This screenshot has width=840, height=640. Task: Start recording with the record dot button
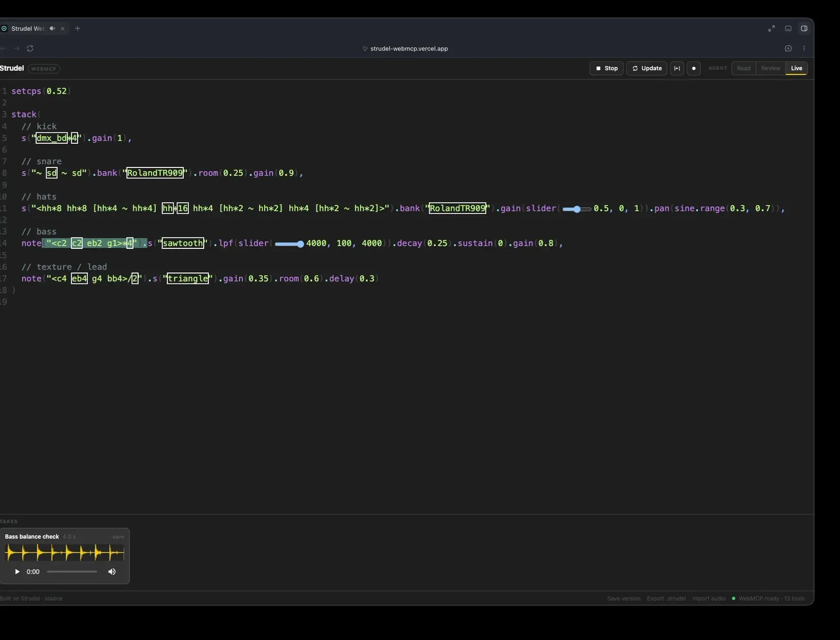(694, 68)
